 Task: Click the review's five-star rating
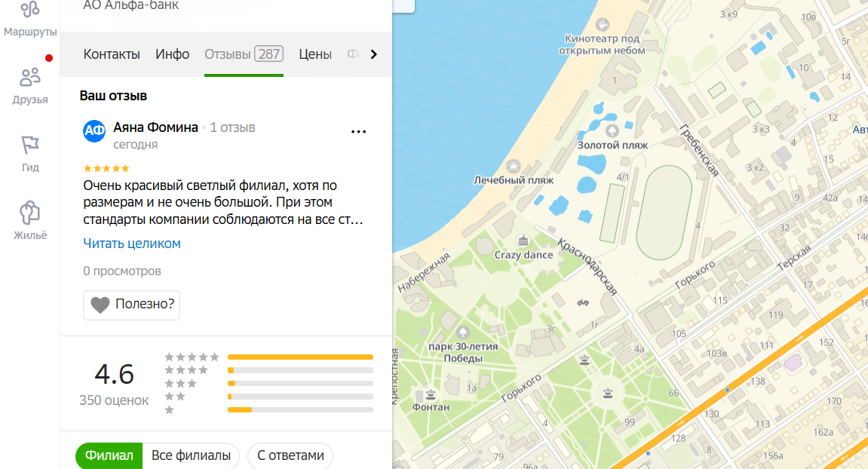coord(106,168)
